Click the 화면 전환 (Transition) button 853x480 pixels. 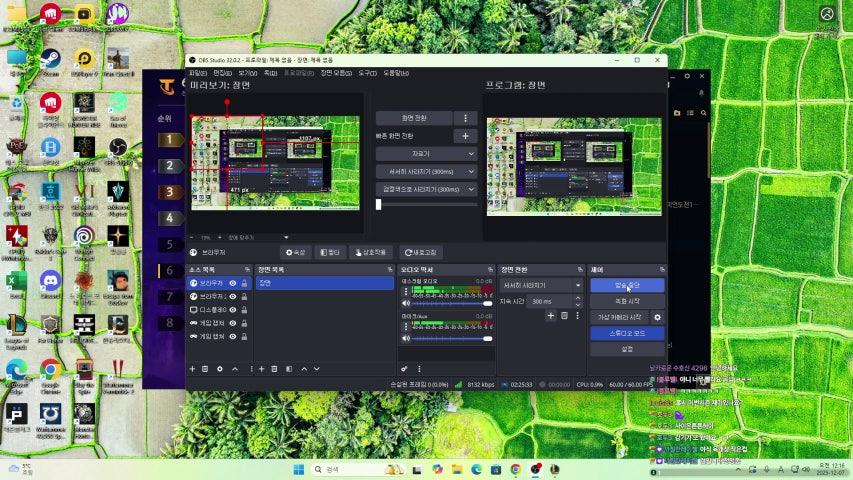414,118
